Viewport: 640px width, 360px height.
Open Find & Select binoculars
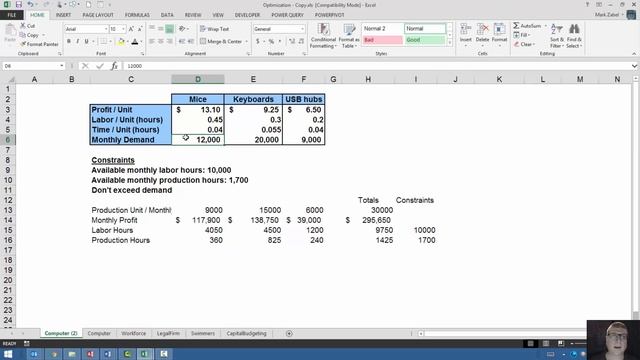[x=574, y=36]
